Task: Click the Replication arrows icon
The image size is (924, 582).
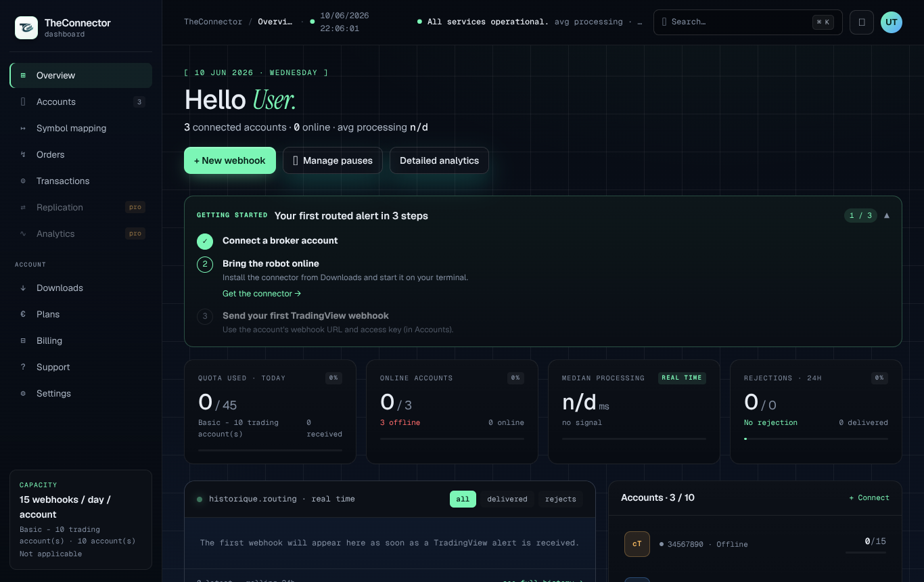Action: [23, 207]
